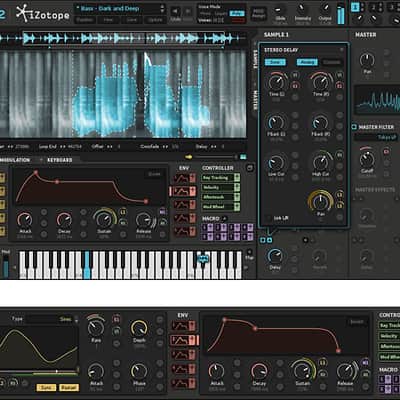Click the Time (L) knob in Stereo Delay

click(276, 82)
